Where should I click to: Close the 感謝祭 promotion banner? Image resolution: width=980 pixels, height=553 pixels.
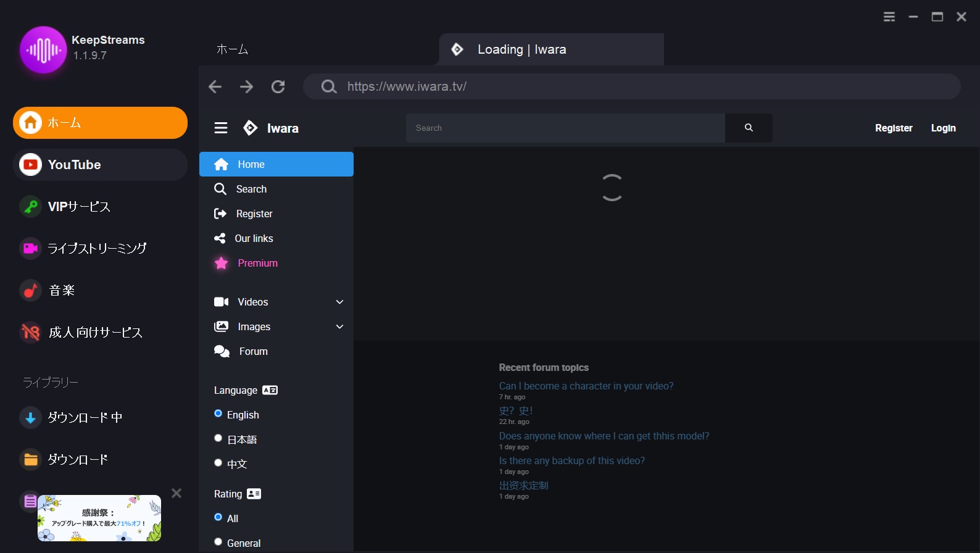click(176, 493)
